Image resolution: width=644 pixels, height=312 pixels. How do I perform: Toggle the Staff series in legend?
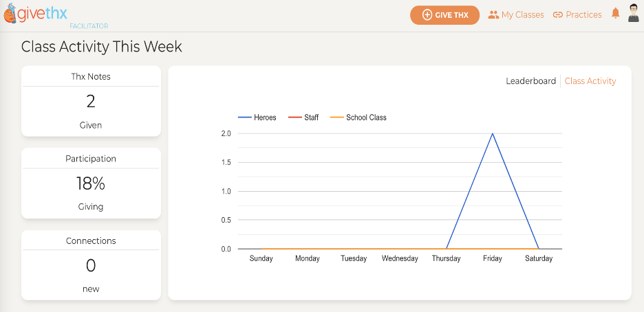tap(303, 118)
